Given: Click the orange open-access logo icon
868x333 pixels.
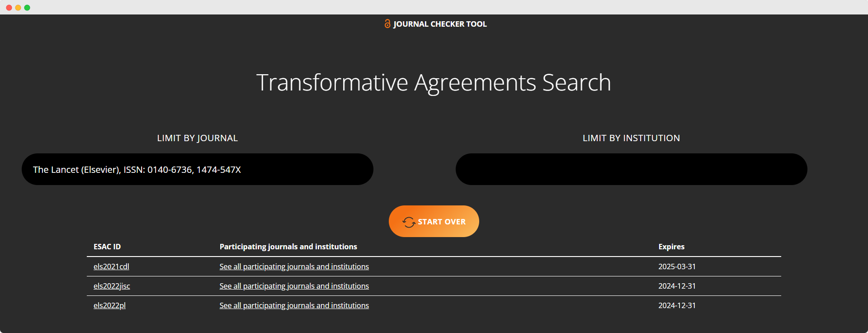Looking at the screenshot, I should coord(387,24).
